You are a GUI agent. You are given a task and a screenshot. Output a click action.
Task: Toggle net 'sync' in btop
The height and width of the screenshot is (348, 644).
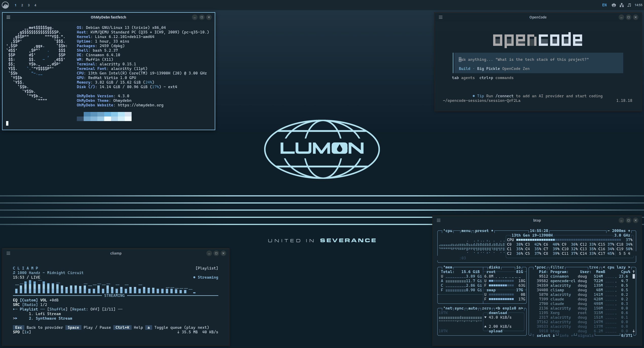pyautogui.click(x=459, y=308)
